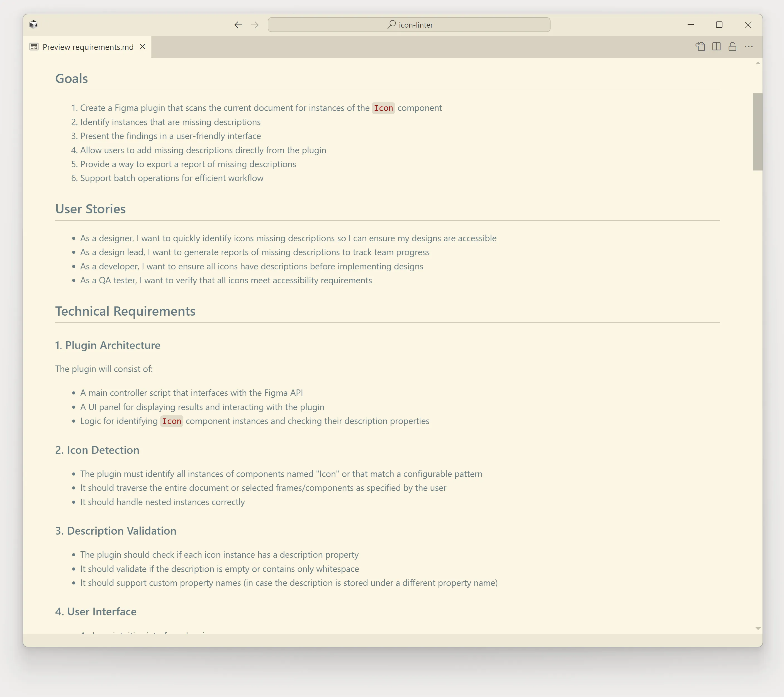Click 'Identify instances that are missing descriptions'

point(170,122)
